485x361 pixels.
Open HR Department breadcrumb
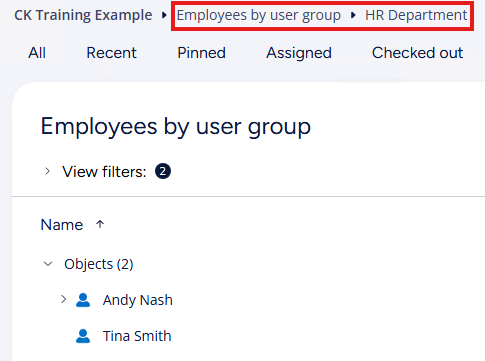[416, 15]
